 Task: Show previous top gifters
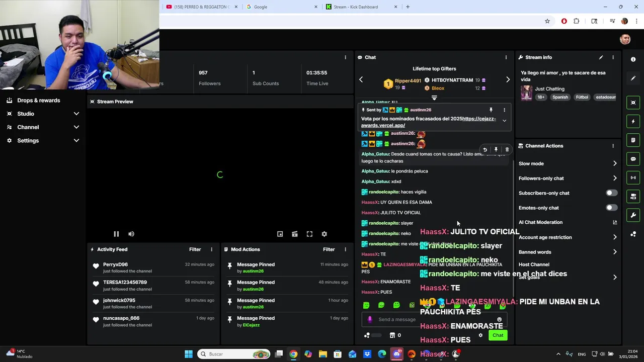(x=361, y=79)
